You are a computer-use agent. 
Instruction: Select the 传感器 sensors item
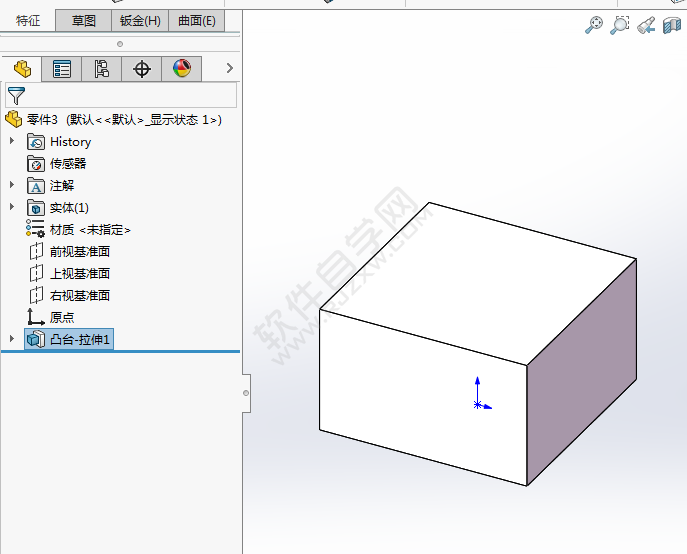[x=68, y=163]
